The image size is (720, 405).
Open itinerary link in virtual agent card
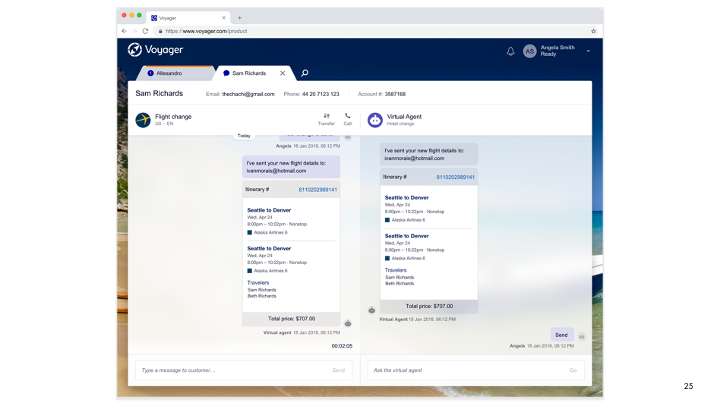pyautogui.click(x=456, y=177)
